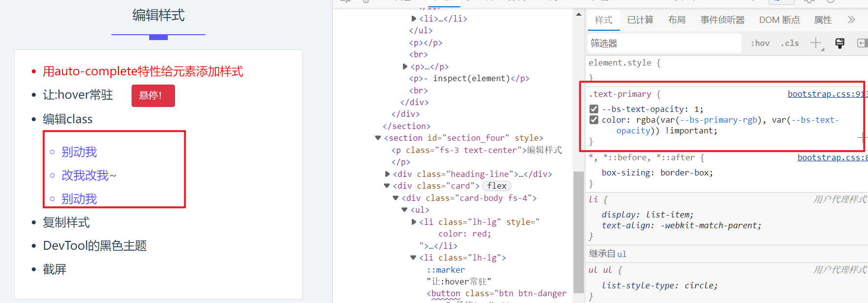This screenshot has width=868, height=303.
Task: Open the 事件侦听器 tab
Action: (722, 20)
